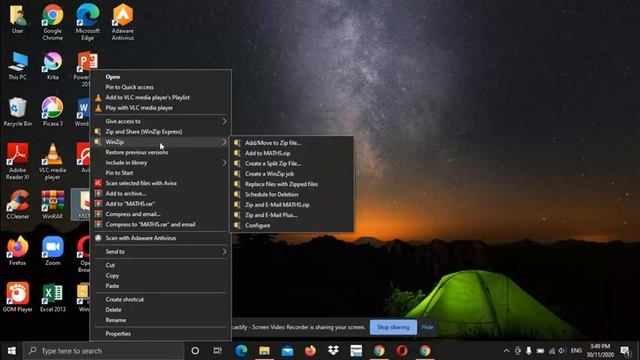Image resolution: width=640 pixels, height=360 pixels.
Task: Select the Recycle Bin icon
Action: click(x=18, y=112)
